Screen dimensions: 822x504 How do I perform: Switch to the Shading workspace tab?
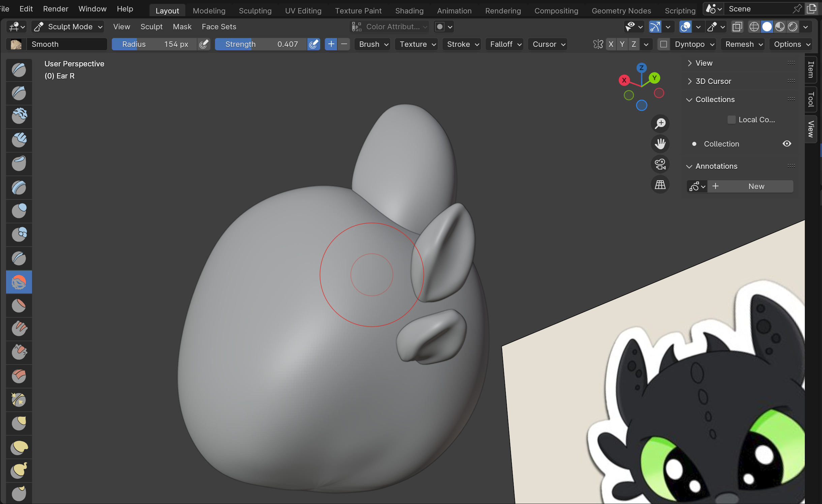click(409, 11)
